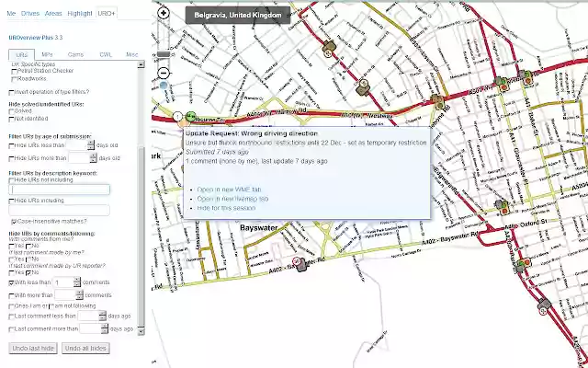Enable the Roadworks type filter
Image resolution: width=588 pixels, height=368 pixels.
(x=15, y=79)
